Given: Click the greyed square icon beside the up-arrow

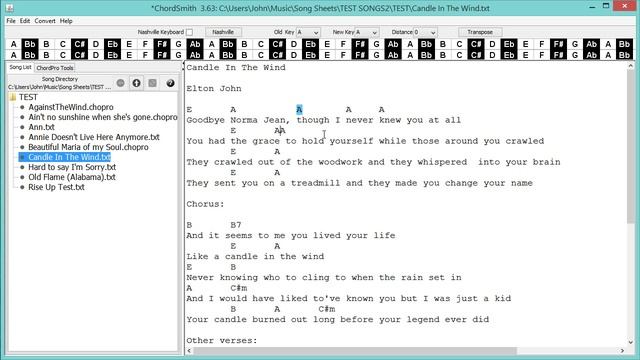Looking at the screenshot, I should [152, 83].
